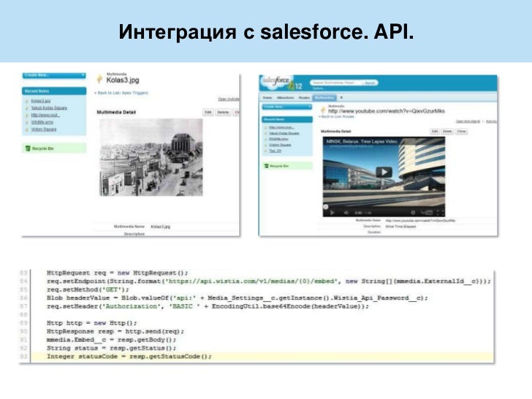Image resolution: width=532 pixels, height=399 pixels.
Task: Click the YouTube record icon beside URL title
Action: [323, 110]
